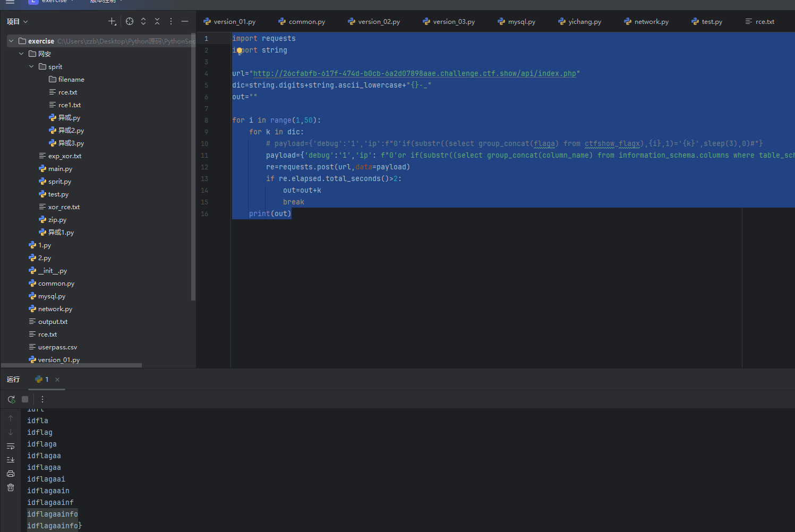
Task: Jump down the stack trace arrow
Action: click(11, 432)
